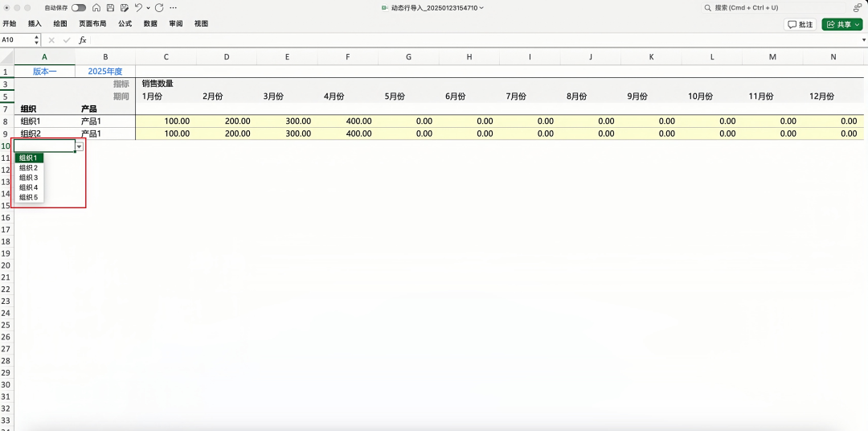Click the Name Box stepper arrows
868x431 pixels.
coord(37,40)
